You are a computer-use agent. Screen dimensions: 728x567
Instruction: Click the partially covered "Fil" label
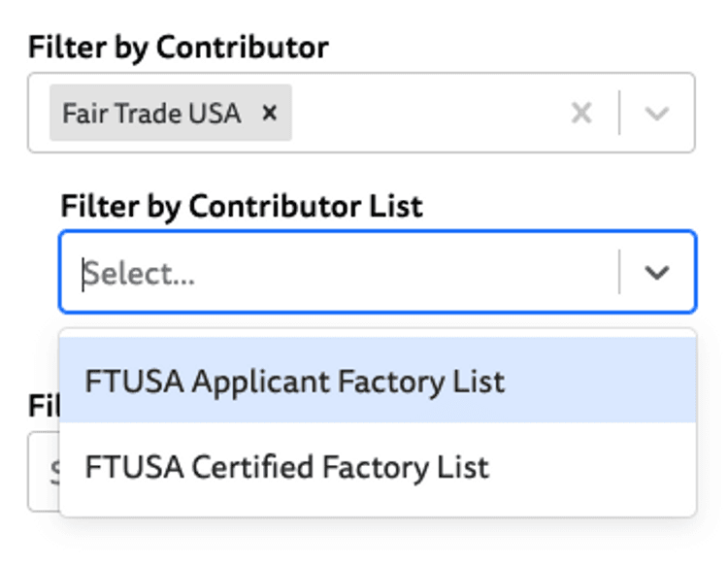point(44,405)
